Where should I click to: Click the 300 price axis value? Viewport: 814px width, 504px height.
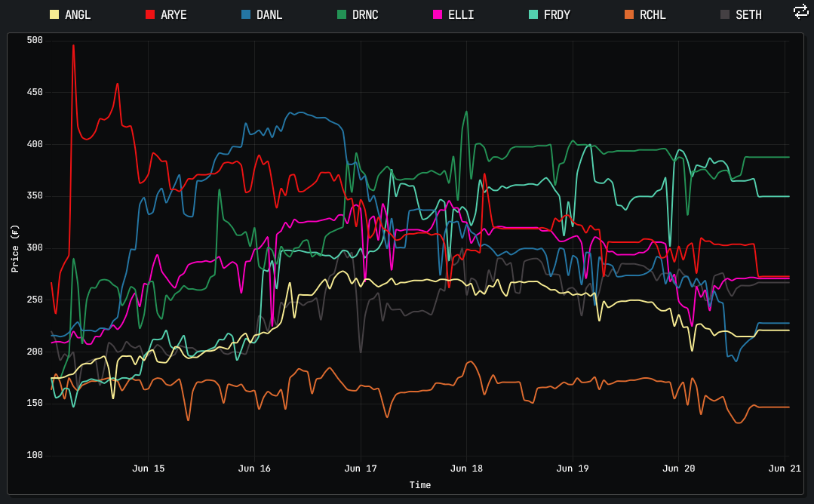35,247
